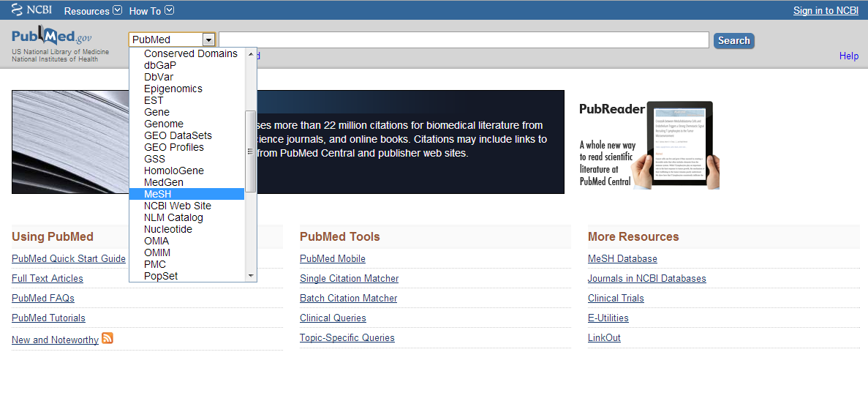Pick PMC from the database list

155,264
